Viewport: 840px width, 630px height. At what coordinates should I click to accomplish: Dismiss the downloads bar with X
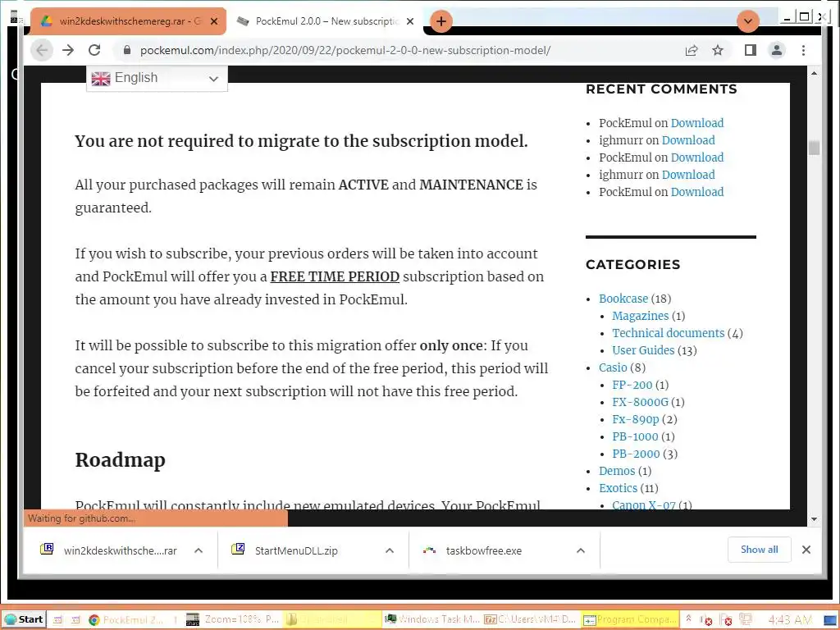(x=806, y=550)
